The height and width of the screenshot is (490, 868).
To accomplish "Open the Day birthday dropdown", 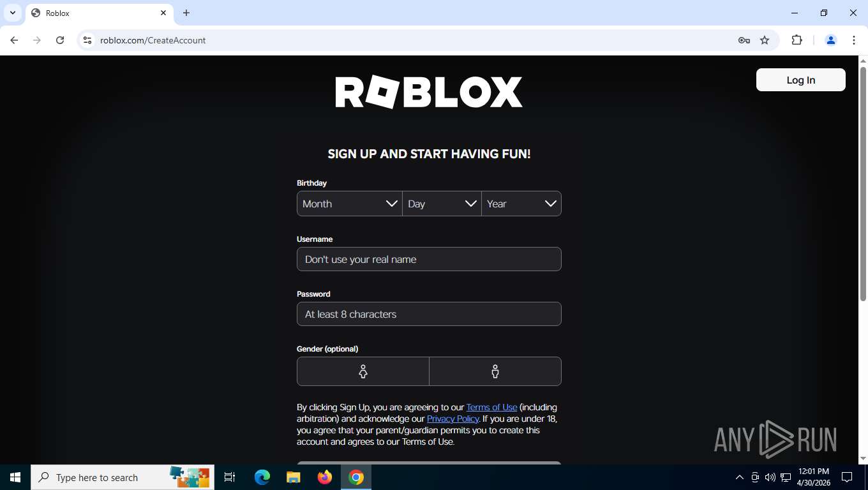I will coord(442,204).
